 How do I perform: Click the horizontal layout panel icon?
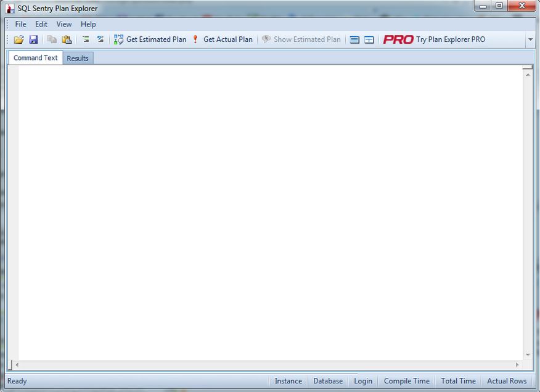coord(354,40)
